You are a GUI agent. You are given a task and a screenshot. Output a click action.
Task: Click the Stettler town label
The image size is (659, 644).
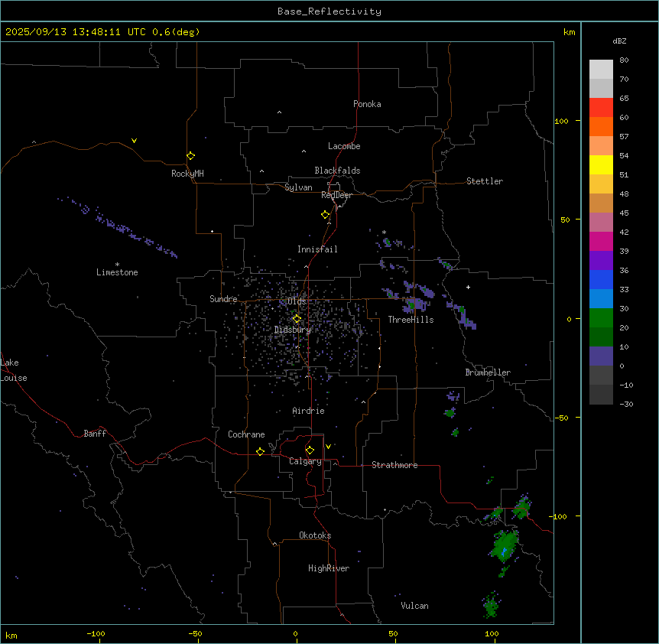pyautogui.click(x=484, y=181)
